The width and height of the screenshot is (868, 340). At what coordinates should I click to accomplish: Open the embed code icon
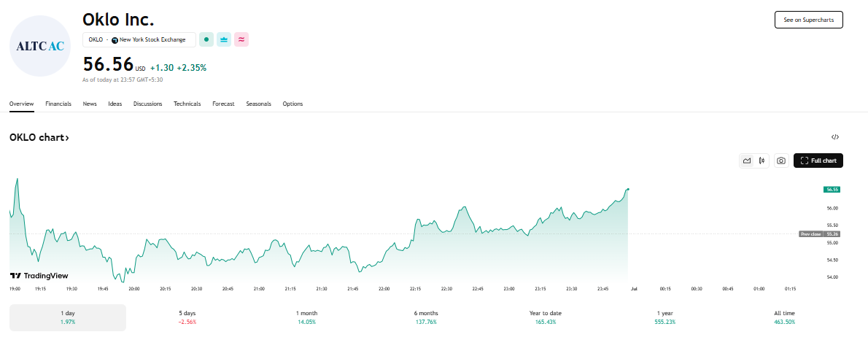[835, 137]
